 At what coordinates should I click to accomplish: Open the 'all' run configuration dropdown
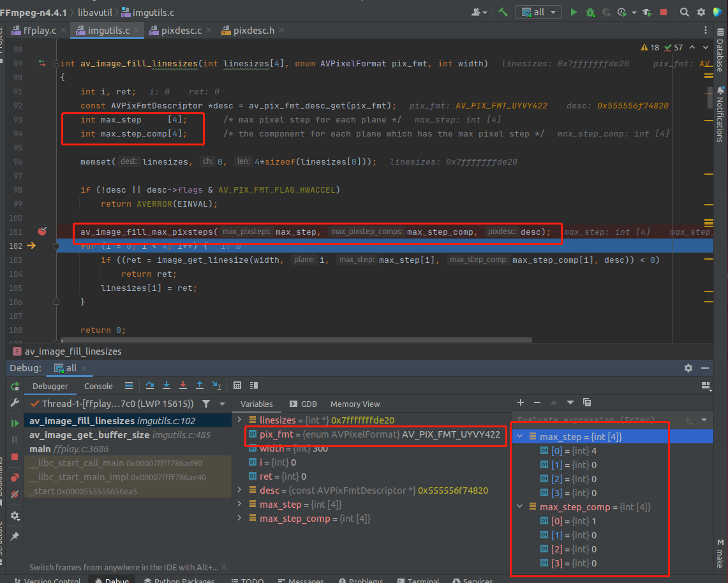pyautogui.click(x=539, y=12)
